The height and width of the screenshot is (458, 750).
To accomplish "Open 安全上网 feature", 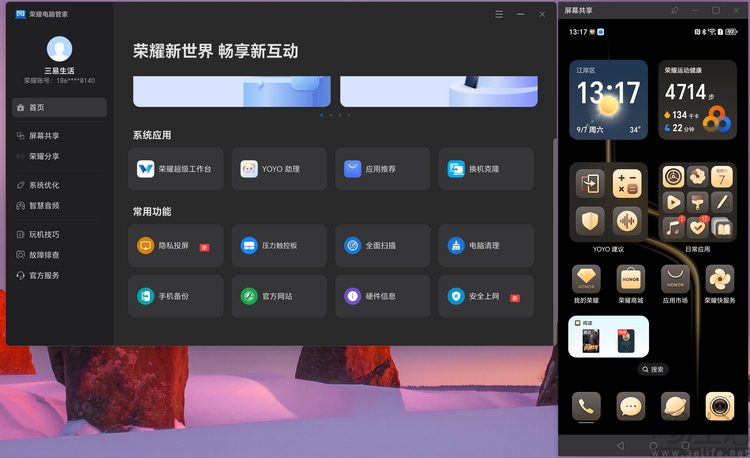I will (486, 296).
